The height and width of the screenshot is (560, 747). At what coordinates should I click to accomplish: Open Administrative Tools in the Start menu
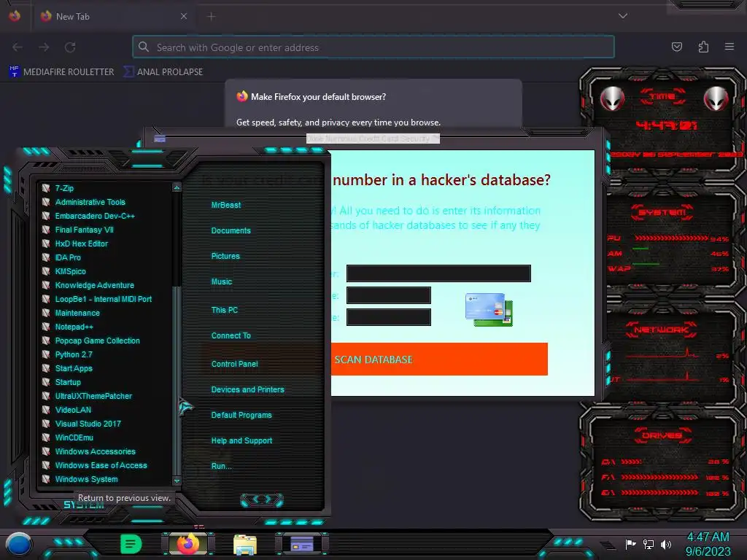pos(90,202)
